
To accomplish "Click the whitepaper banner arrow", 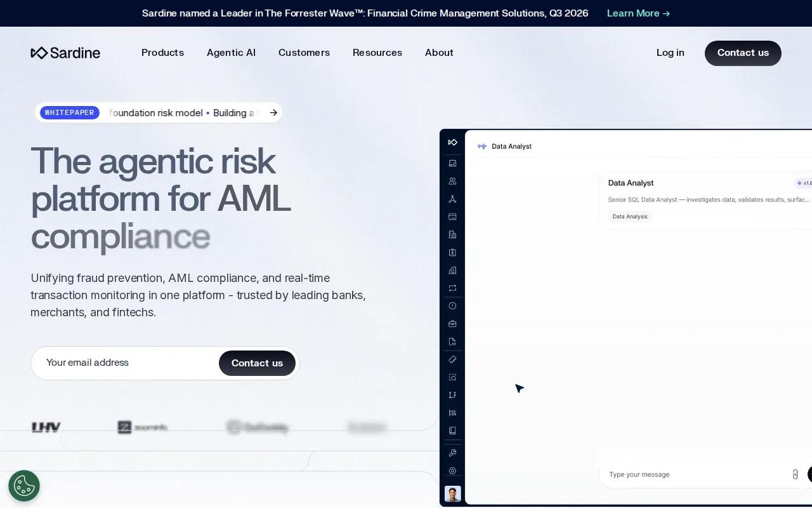I will 273,112.
